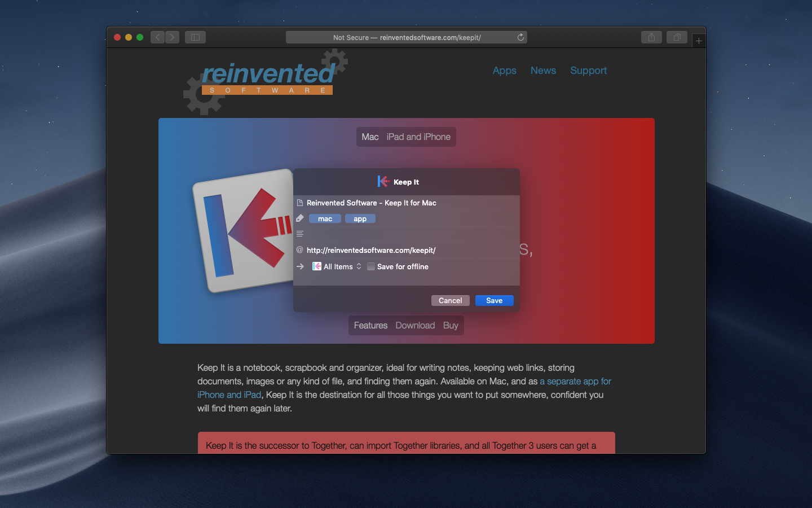Show tab overview icon in Safari toolbar

[x=677, y=37]
